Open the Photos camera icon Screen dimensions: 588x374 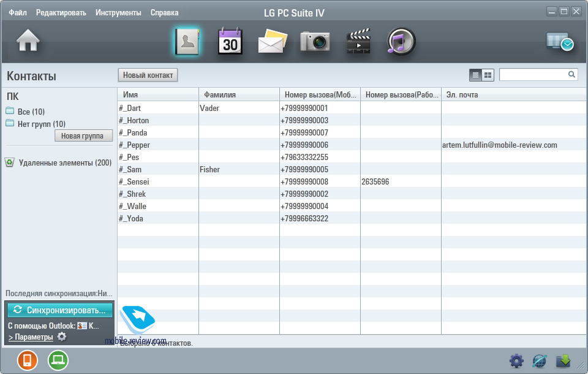click(x=315, y=42)
